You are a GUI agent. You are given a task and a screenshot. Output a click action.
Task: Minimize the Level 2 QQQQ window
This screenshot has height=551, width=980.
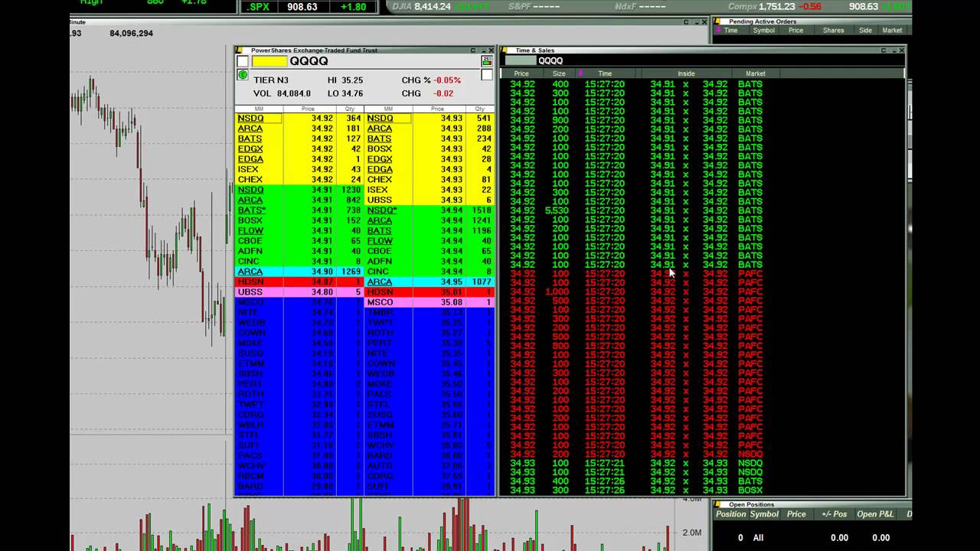point(482,51)
